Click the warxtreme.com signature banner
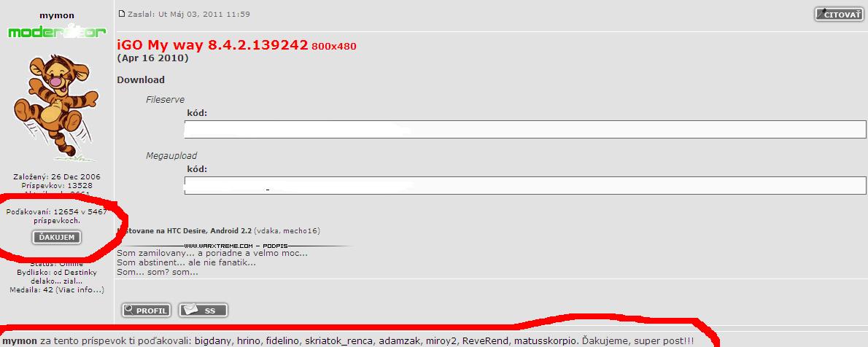Viewport: 868px width, 347px height. pos(233,246)
